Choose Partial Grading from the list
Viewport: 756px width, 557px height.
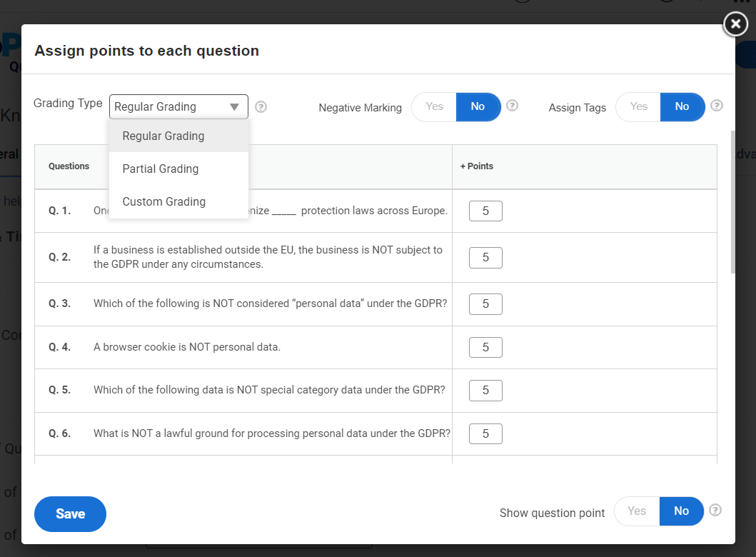point(161,169)
